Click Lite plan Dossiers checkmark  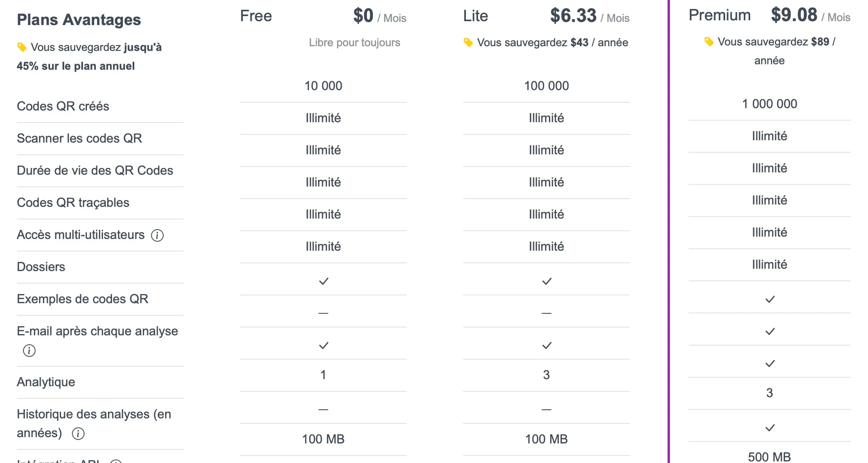point(547,281)
